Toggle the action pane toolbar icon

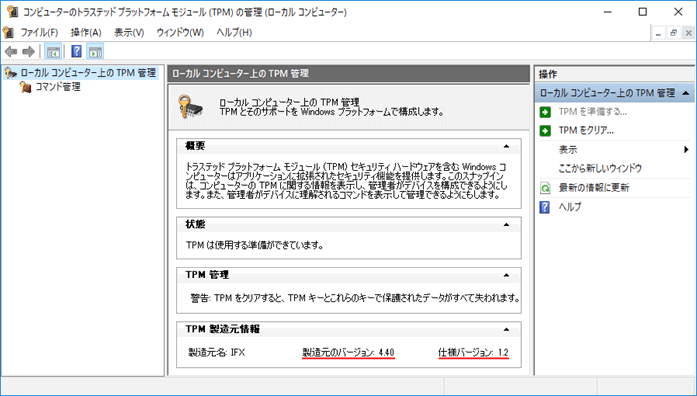pos(95,52)
